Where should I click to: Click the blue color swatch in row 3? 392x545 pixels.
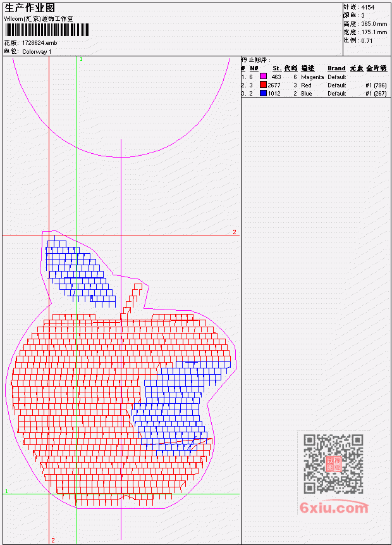[x=263, y=93]
